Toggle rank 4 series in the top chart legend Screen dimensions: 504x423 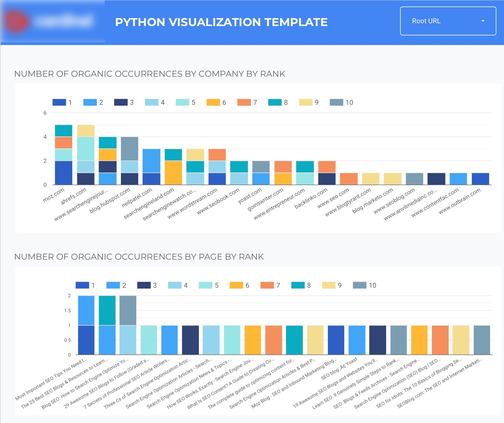(152, 102)
